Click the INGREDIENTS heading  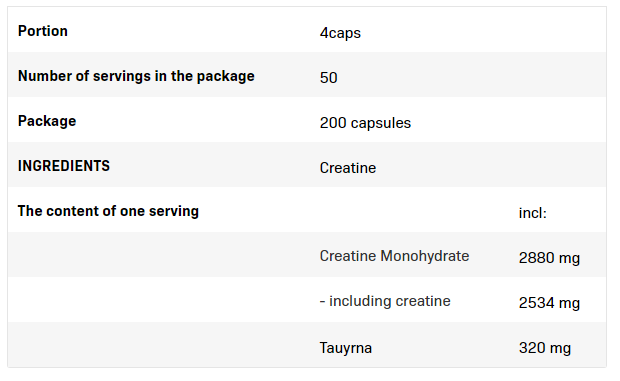click(64, 166)
